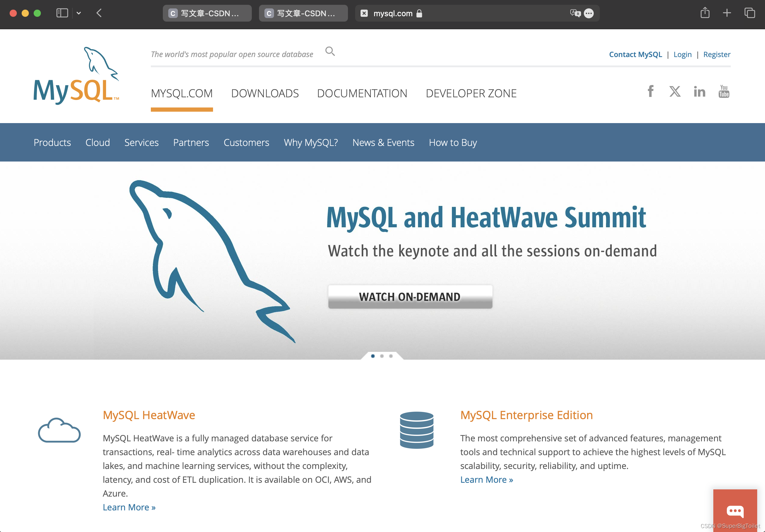Open the DOWNLOADS menu

[265, 94]
